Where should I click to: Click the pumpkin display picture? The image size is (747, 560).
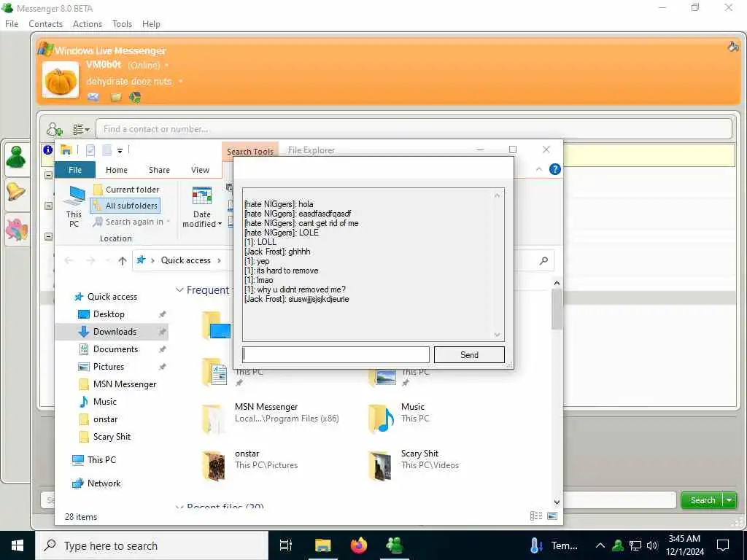(x=61, y=80)
